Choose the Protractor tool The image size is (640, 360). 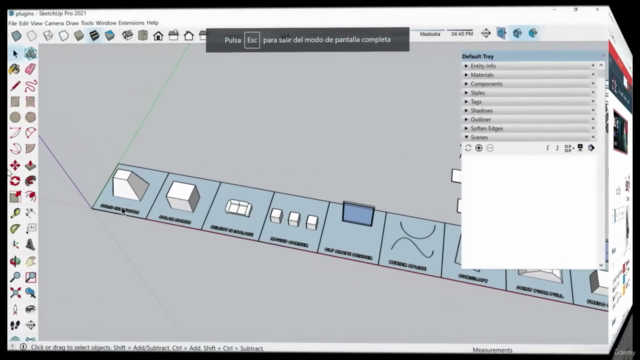[x=15, y=229]
